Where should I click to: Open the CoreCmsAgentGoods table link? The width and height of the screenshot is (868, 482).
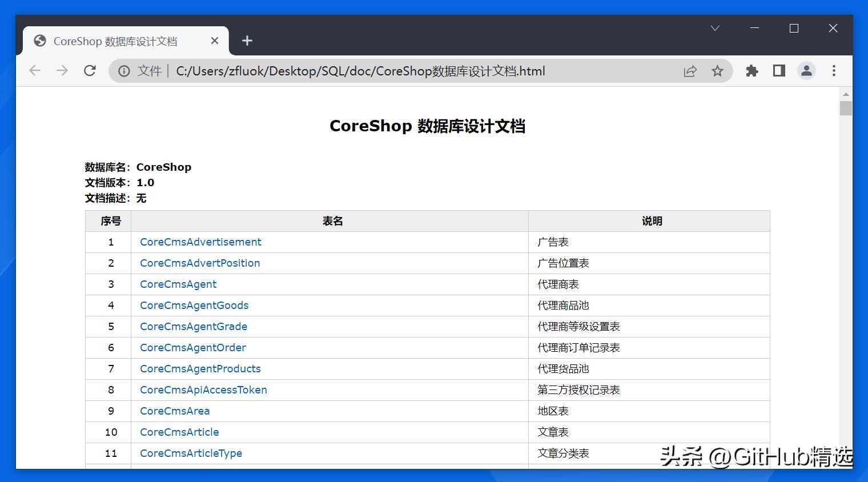tap(194, 306)
